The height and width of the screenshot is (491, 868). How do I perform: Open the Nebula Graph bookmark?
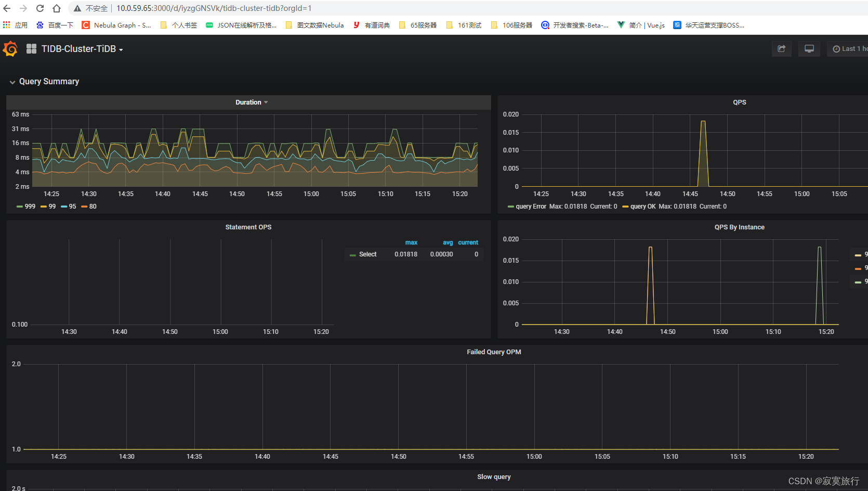(x=116, y=25)
